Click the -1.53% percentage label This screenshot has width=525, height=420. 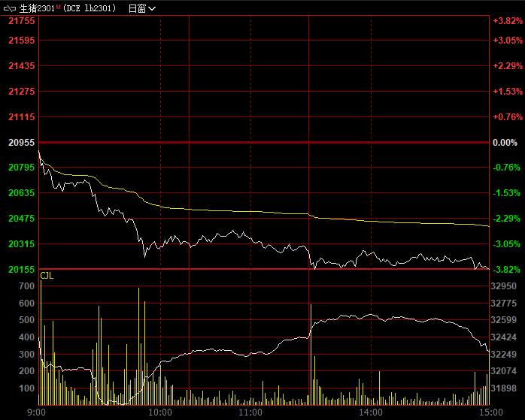(x=507, y=193)
